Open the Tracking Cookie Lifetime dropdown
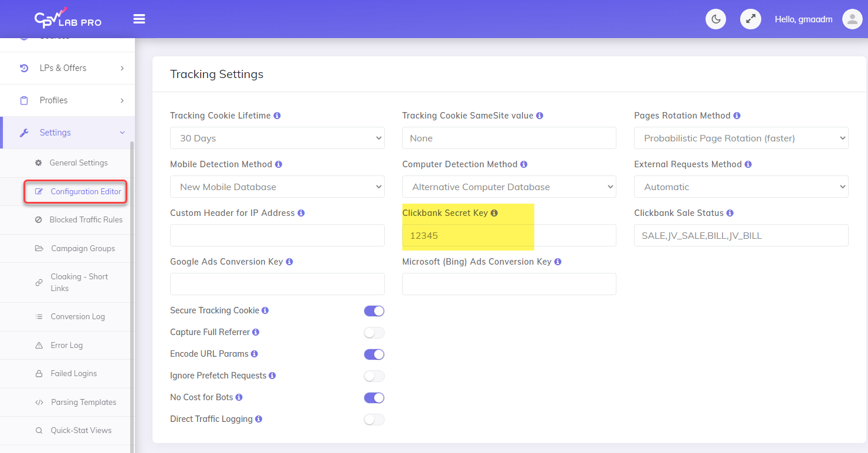 (277, 138)
